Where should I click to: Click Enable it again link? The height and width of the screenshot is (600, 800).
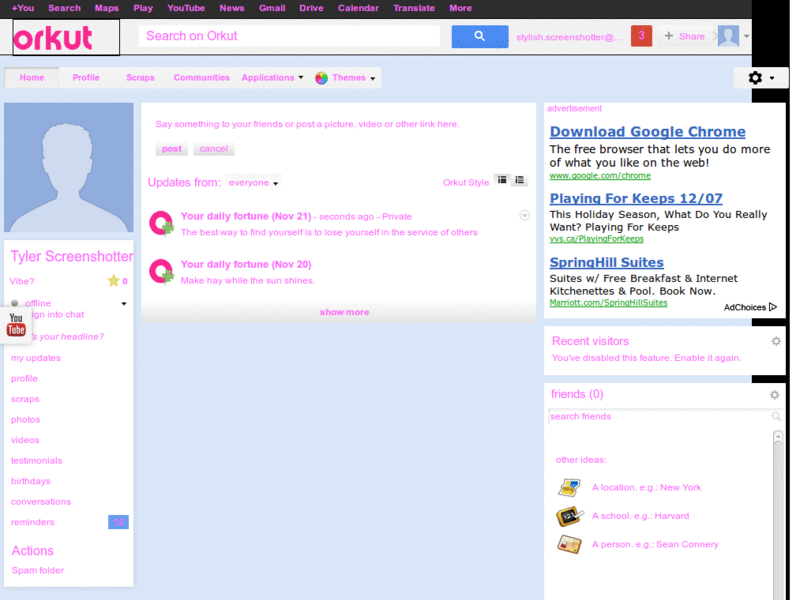707,358
